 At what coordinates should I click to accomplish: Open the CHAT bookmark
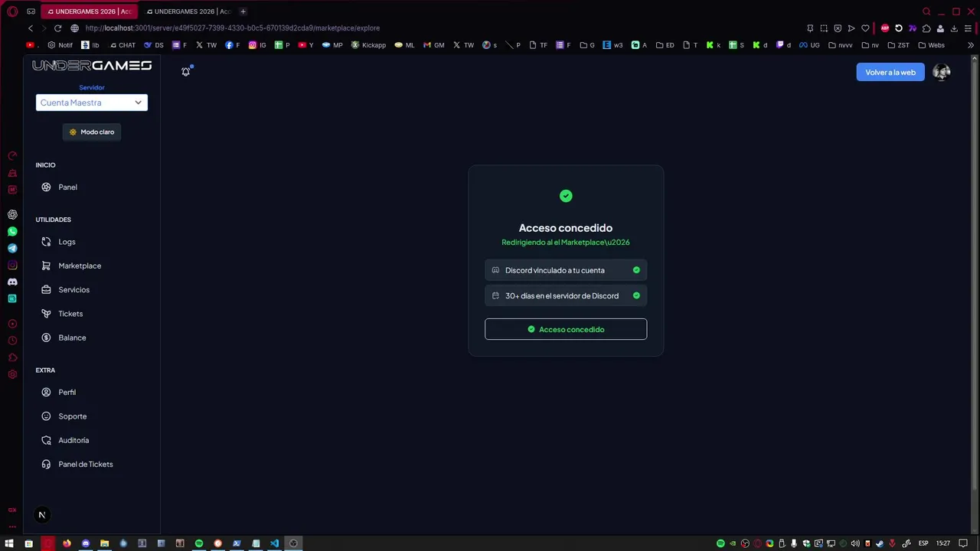point(122,45)
